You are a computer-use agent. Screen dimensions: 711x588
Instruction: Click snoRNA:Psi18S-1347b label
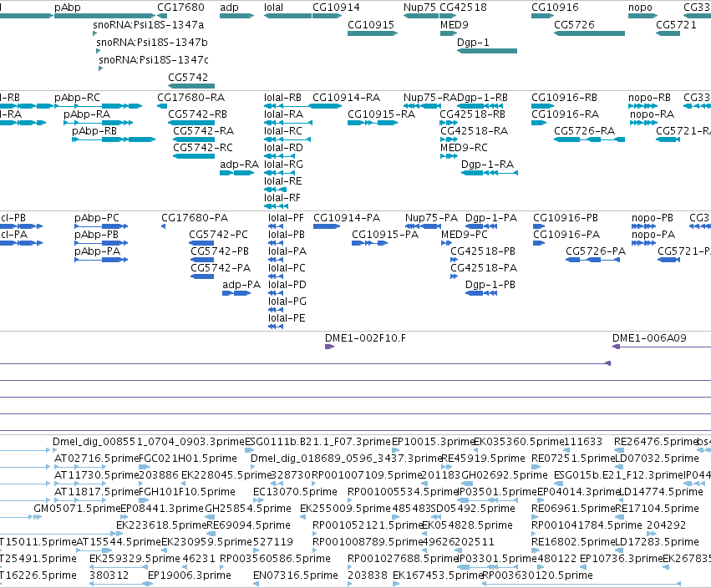152,43
